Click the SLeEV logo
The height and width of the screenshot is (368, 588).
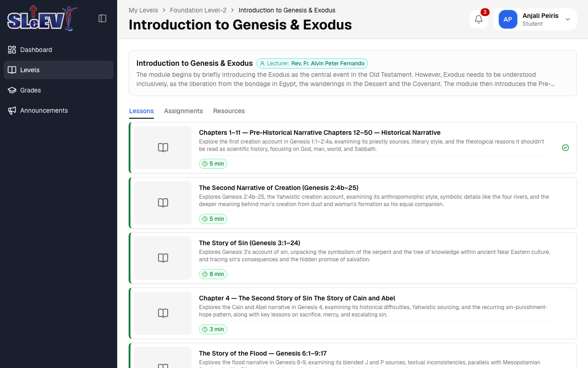click(x=42, y=18)
